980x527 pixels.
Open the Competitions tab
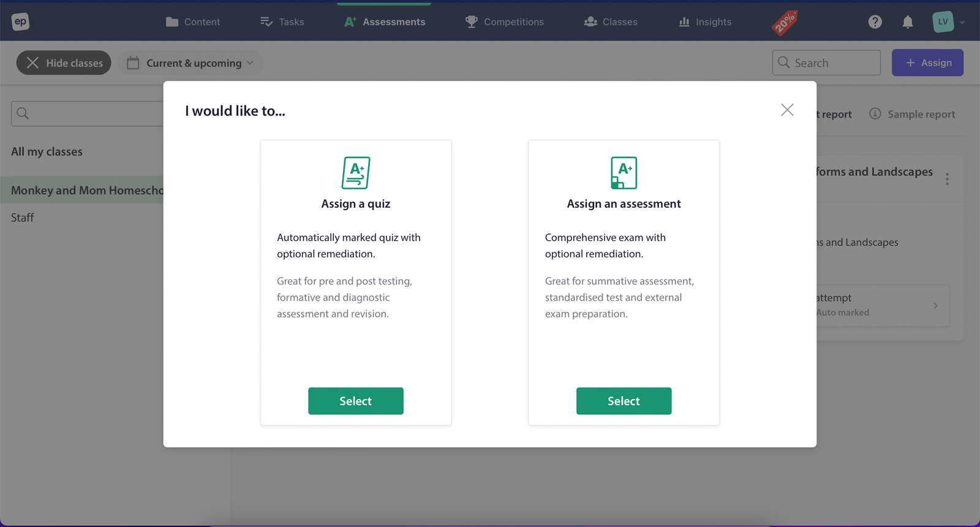505,22
